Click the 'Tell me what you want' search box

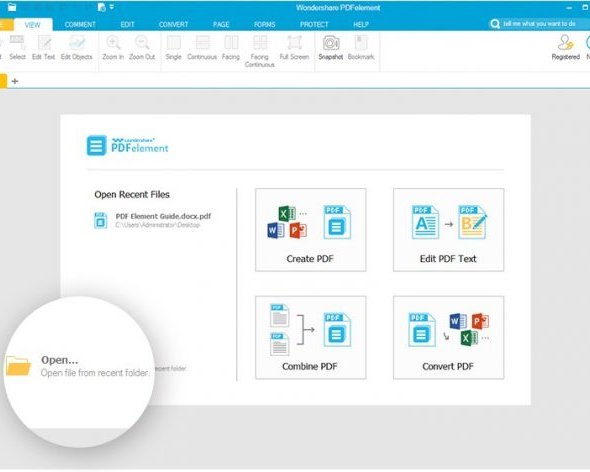pyautogui.click(x=539, y=24)
